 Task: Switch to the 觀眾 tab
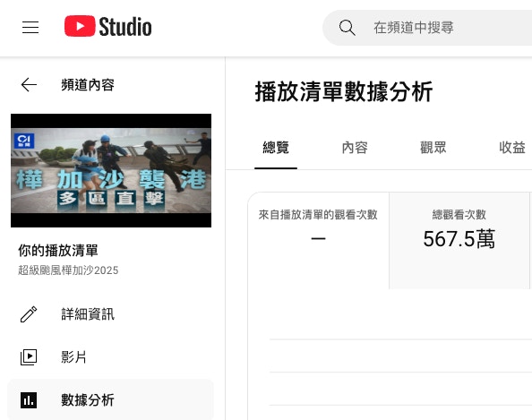433,148
